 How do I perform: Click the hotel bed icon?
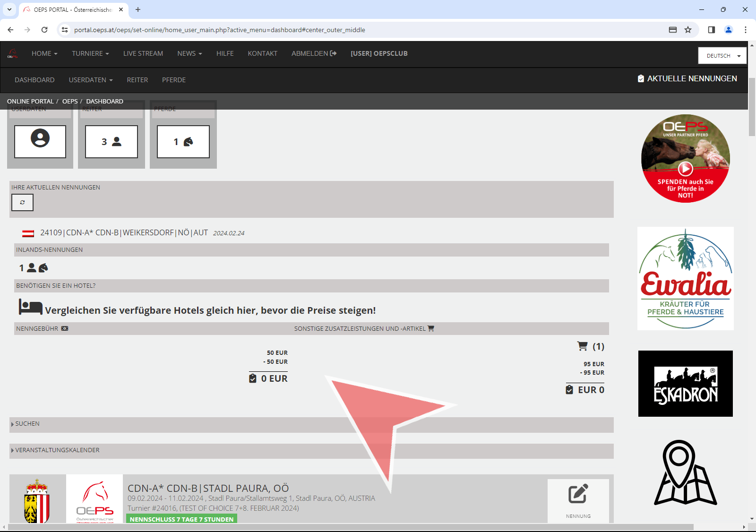pos(30,307)
